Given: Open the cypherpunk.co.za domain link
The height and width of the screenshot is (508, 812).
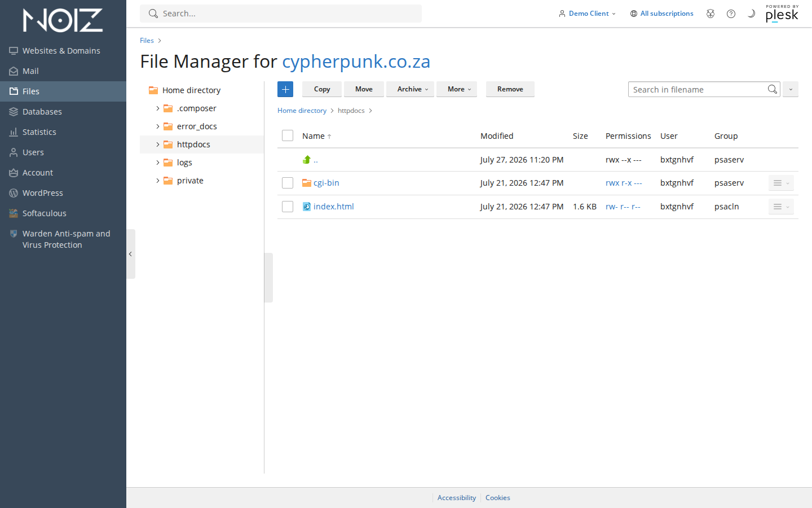Looking at the screenshot, I should (356, 61).
